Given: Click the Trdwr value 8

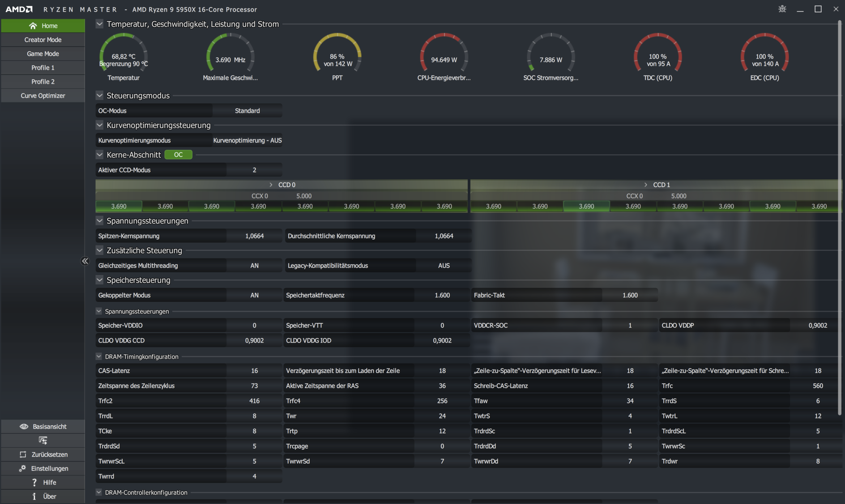Looking at the screenshot, I should click(x=818, y=462).
